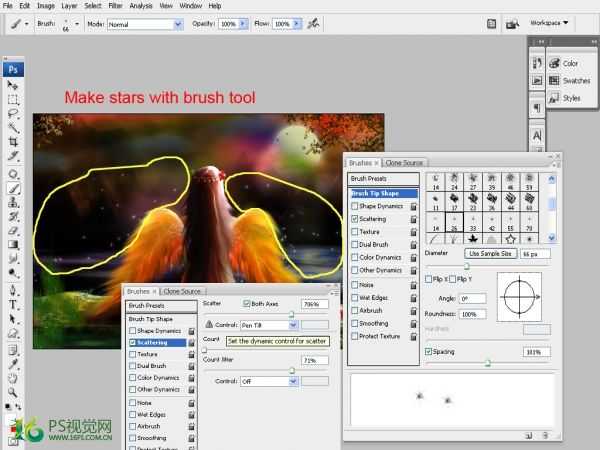600x450 pixels.
Task: Select the Type tool
Action: 14,303
